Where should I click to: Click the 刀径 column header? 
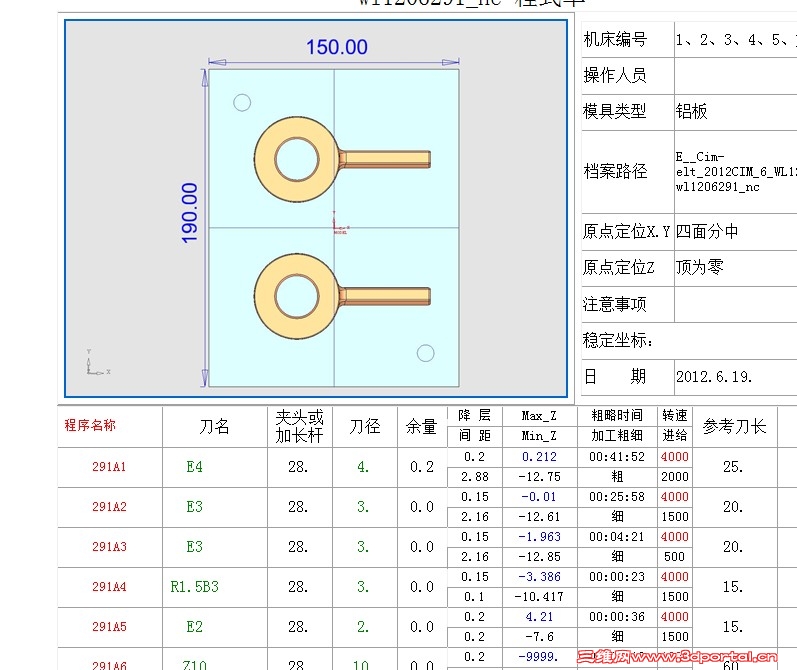tap(365, 426)
